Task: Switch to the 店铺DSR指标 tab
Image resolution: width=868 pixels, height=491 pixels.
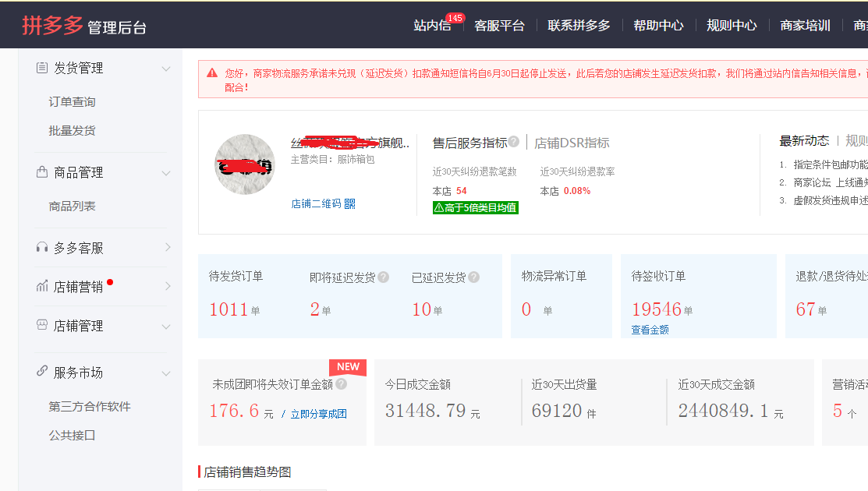Action: (572, 143)
